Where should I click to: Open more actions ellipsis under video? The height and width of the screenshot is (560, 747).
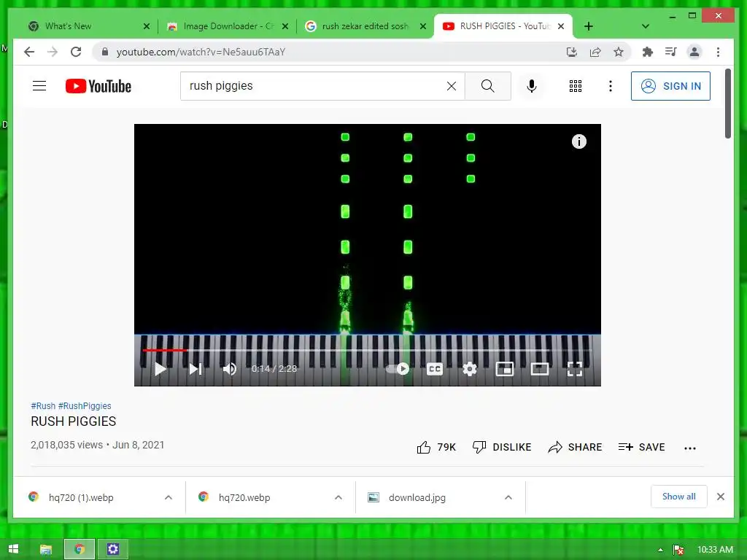(x=690, y=448)
